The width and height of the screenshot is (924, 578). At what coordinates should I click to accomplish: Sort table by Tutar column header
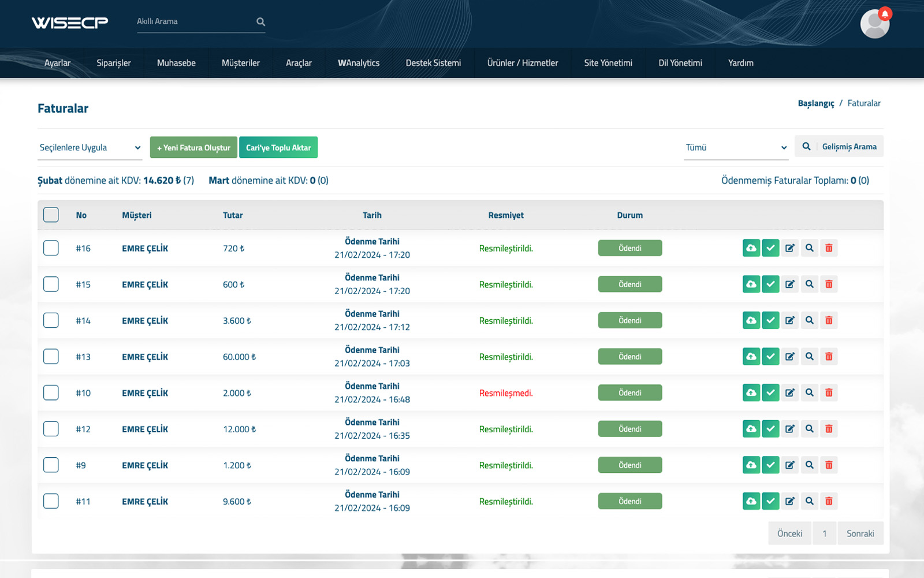pos(233,215)
